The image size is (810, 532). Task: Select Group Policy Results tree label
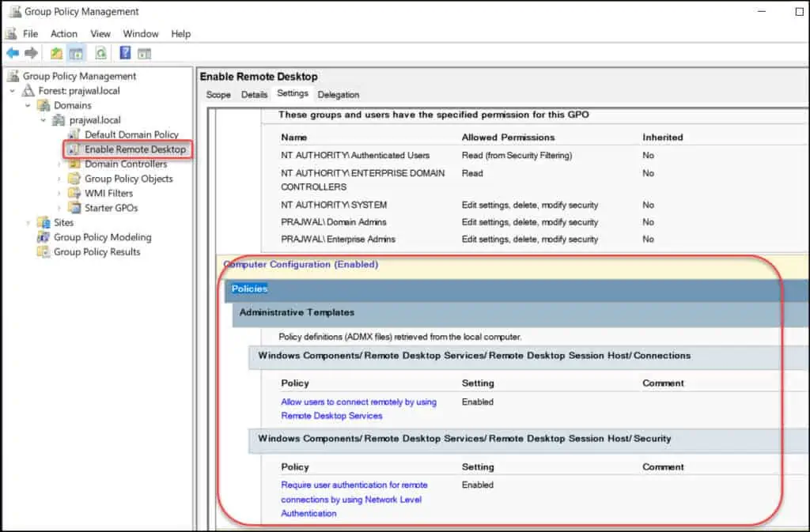click(x=97, y=252)
